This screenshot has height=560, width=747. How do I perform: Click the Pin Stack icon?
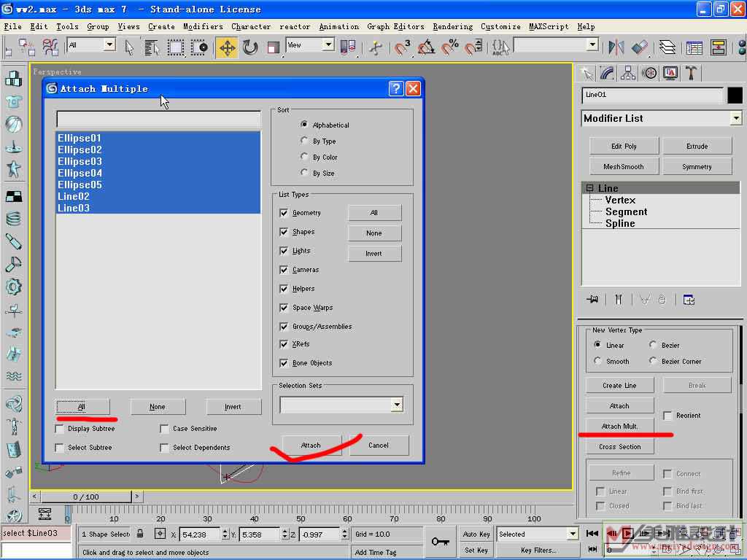(592, 300)
